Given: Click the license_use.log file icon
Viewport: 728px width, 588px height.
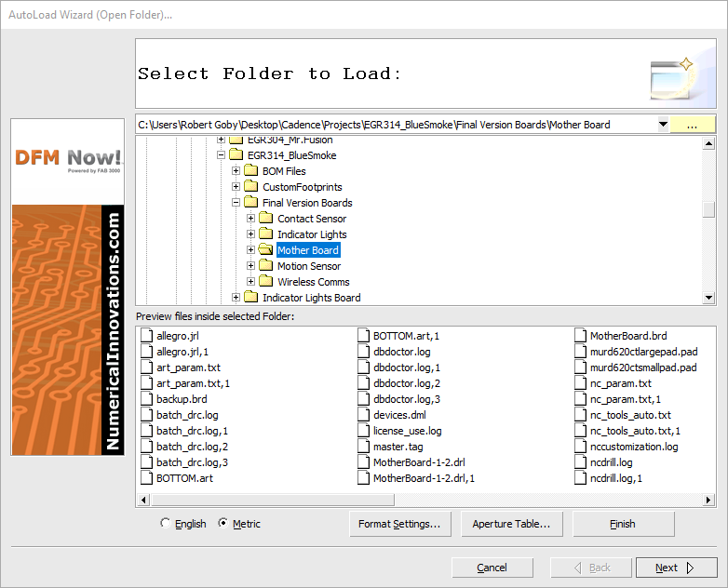Looking at the screenshot, I should (x=364, y=430).
